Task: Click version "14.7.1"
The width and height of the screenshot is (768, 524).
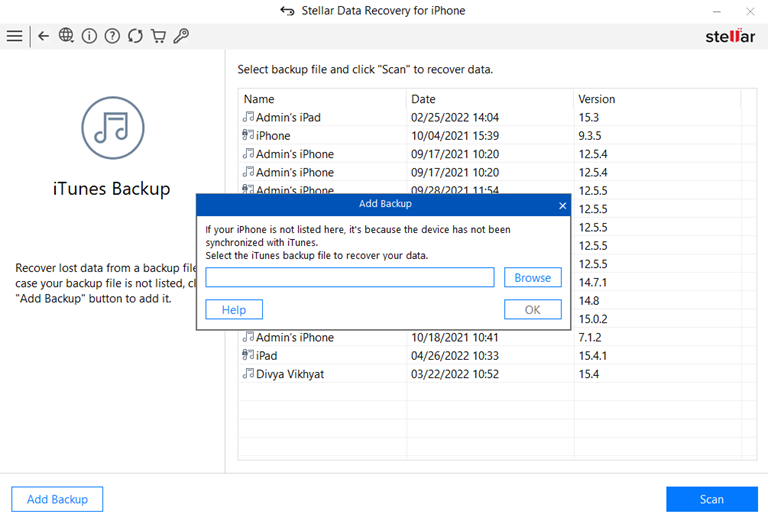Action: 593,283
